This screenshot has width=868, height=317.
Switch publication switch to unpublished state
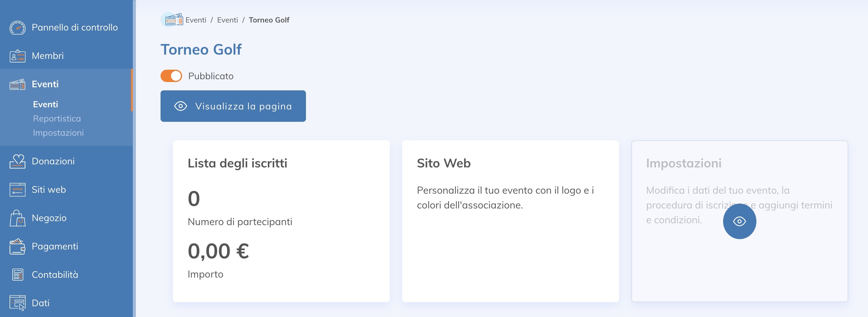[171, 76]
